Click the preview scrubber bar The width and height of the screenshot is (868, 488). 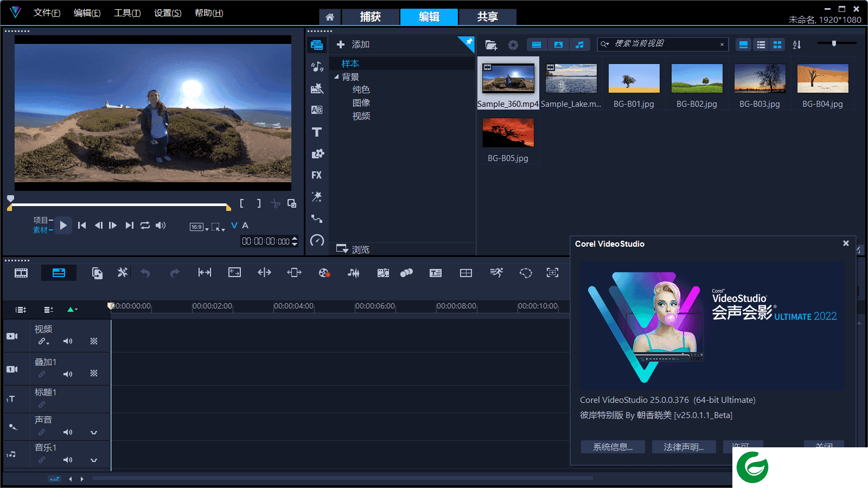[119, 206]
